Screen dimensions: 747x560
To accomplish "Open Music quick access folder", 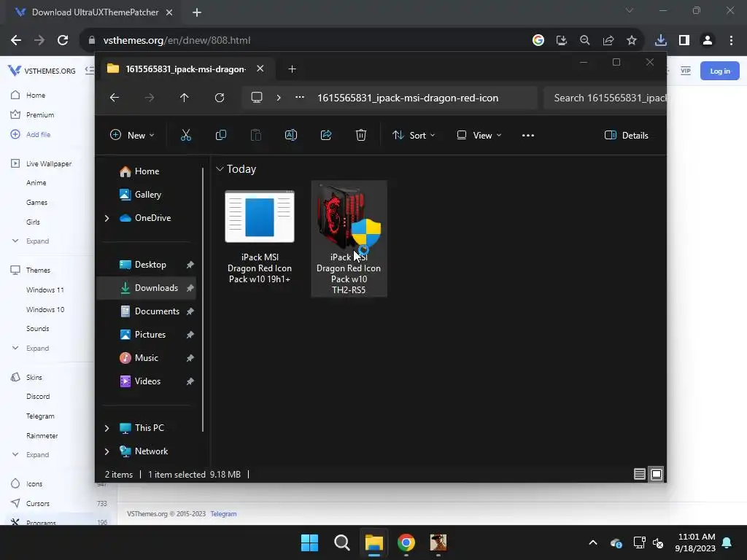I will pos(139,358).
